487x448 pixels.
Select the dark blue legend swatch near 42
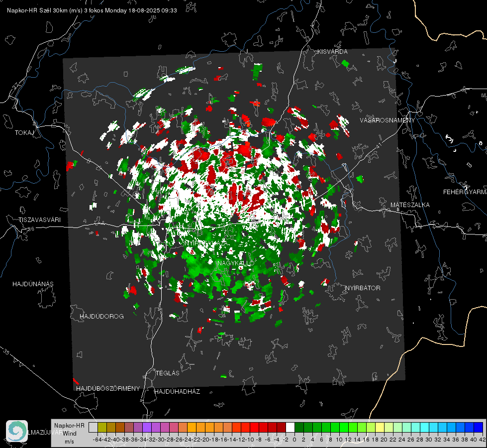[x=479, y=427]
